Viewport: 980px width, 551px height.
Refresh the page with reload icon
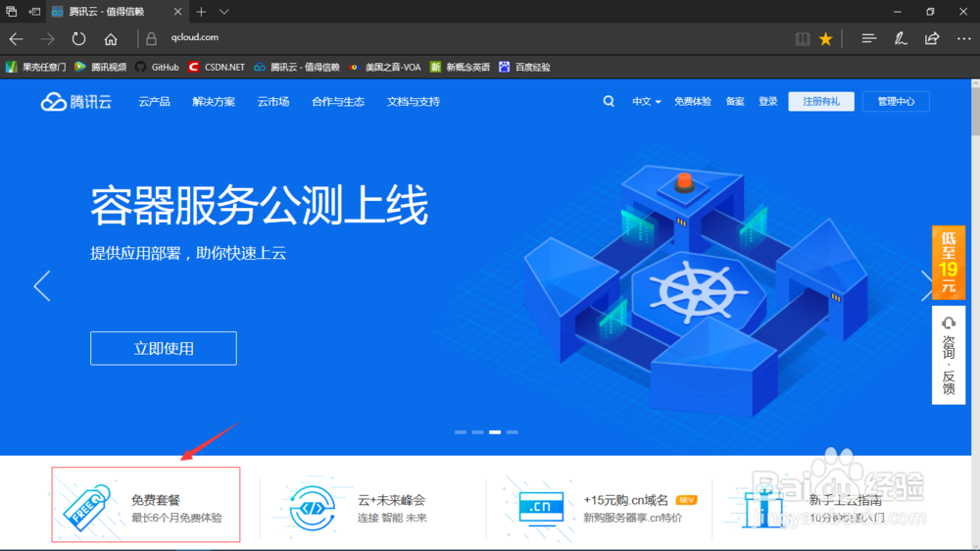pos(78,39)
